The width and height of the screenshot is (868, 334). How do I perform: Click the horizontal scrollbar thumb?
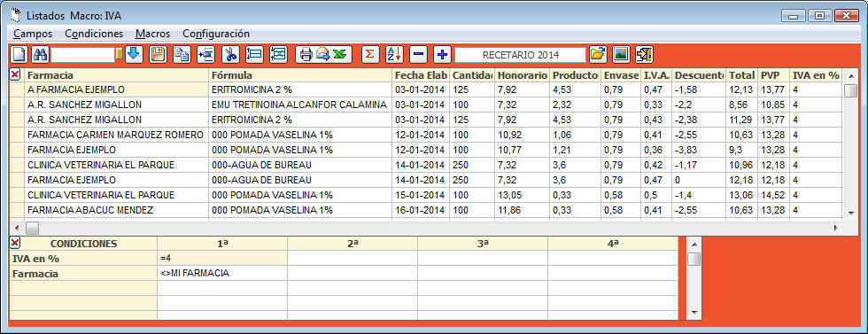tap(32, 228)
